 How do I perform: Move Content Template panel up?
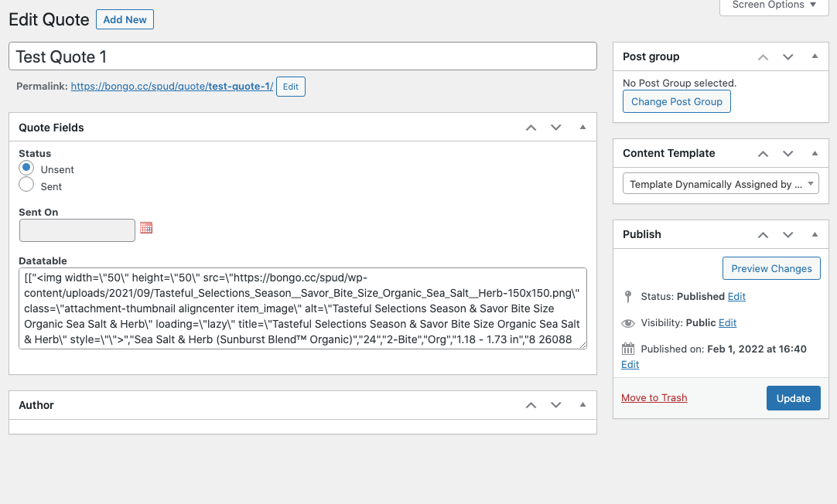point(763,154)
